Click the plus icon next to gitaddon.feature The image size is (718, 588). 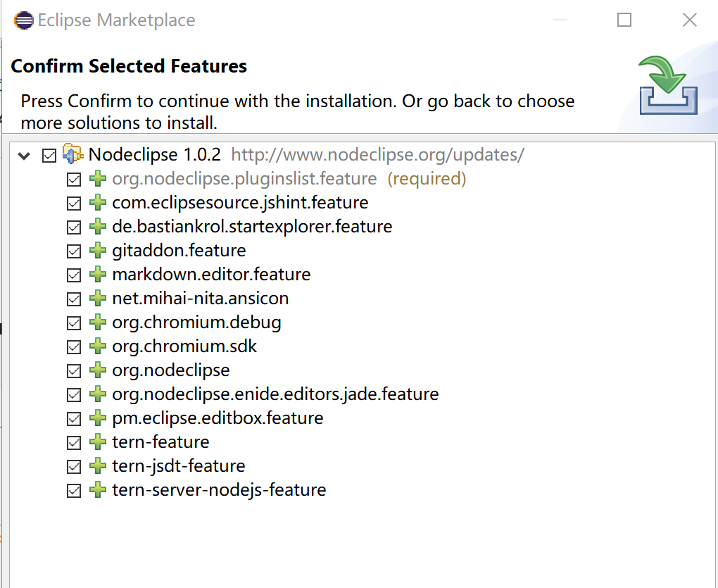pos(98,250)
